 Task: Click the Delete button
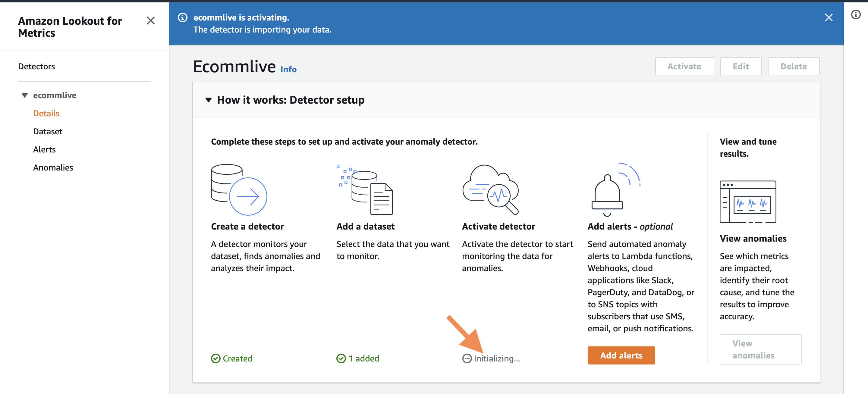pos(794,66)
